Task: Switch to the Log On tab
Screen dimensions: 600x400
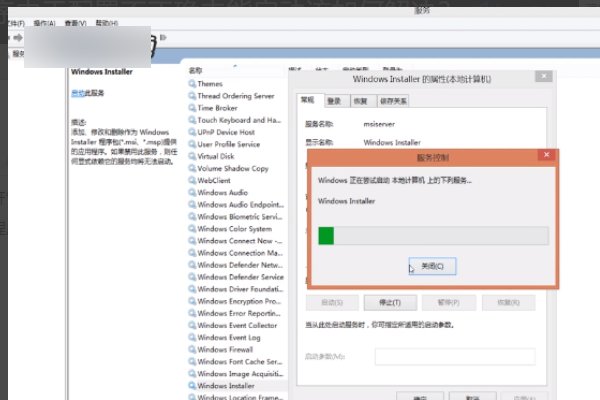Action: coord(335,101)
